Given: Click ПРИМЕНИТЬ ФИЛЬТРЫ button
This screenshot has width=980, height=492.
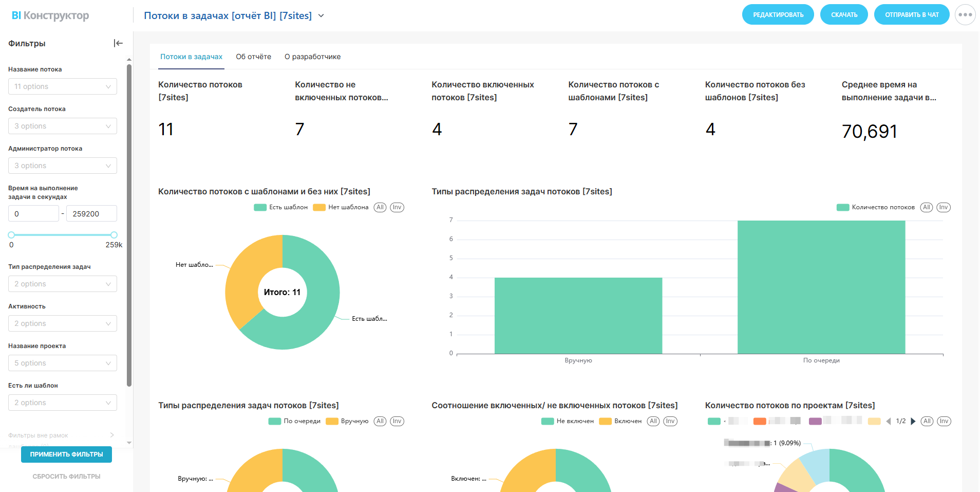Looking at the screenshot, I should point(66,454).
